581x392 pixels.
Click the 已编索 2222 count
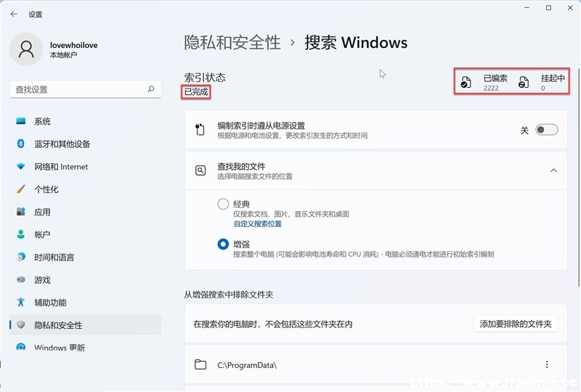coord(495,83)
